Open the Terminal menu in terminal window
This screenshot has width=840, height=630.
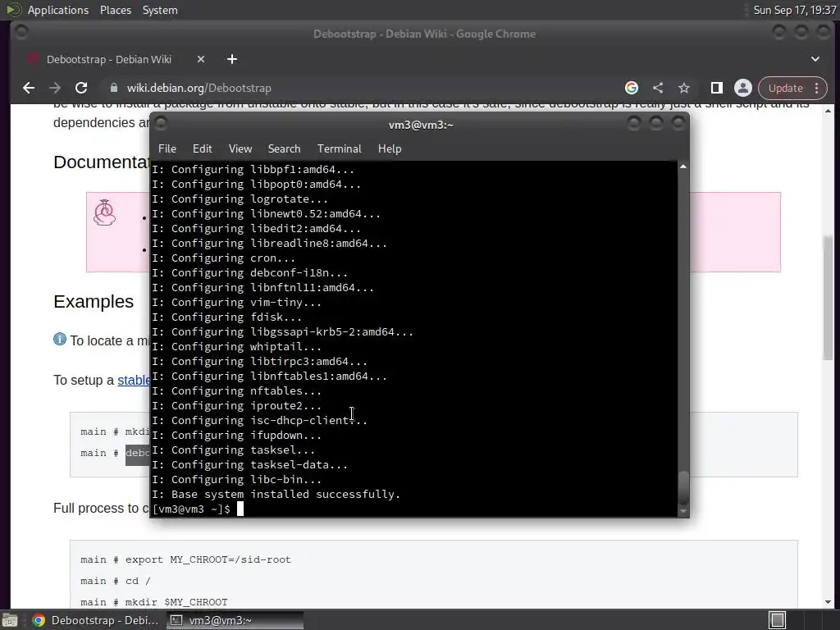pos(339,149)
